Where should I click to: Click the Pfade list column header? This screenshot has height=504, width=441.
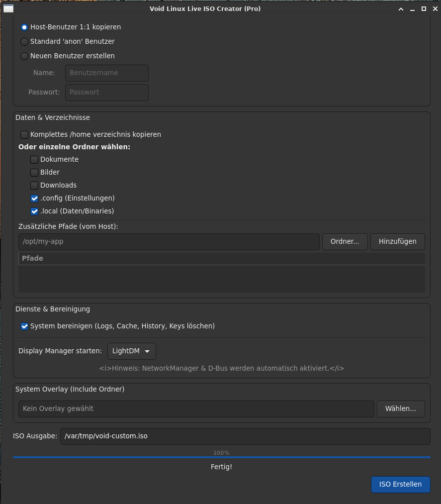click(x=221, y=259)
